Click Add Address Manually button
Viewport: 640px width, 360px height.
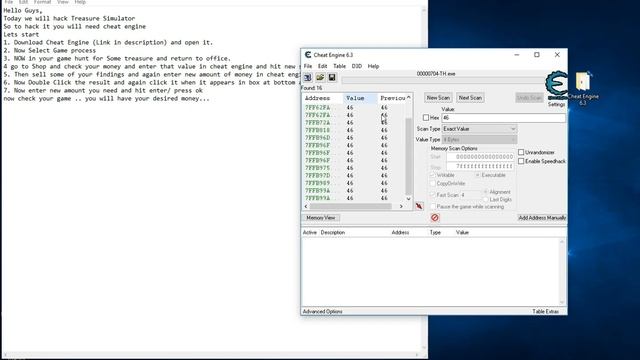point(542,218)
